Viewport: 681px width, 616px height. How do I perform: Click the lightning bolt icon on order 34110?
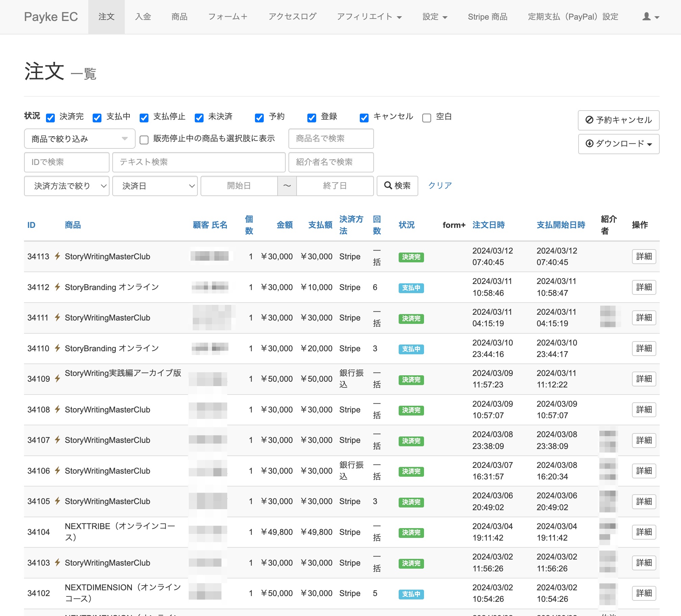click(x=57, y=348)
